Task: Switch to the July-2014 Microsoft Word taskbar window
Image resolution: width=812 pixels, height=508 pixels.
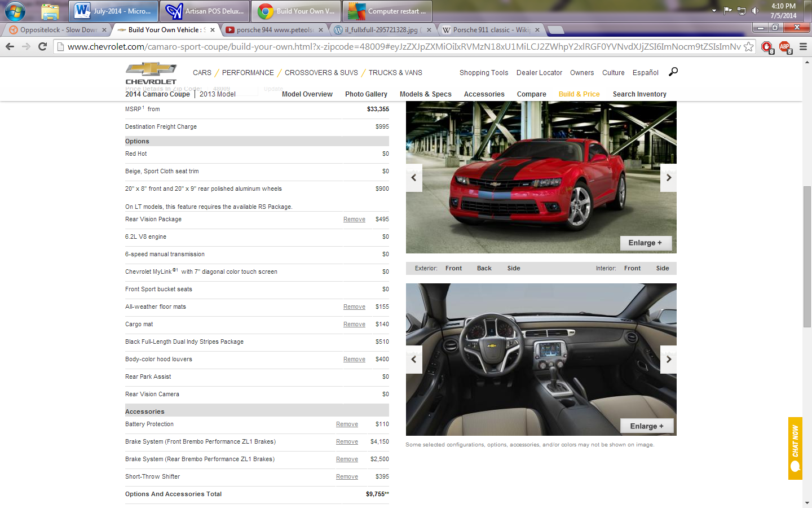Action: [113, 11]
